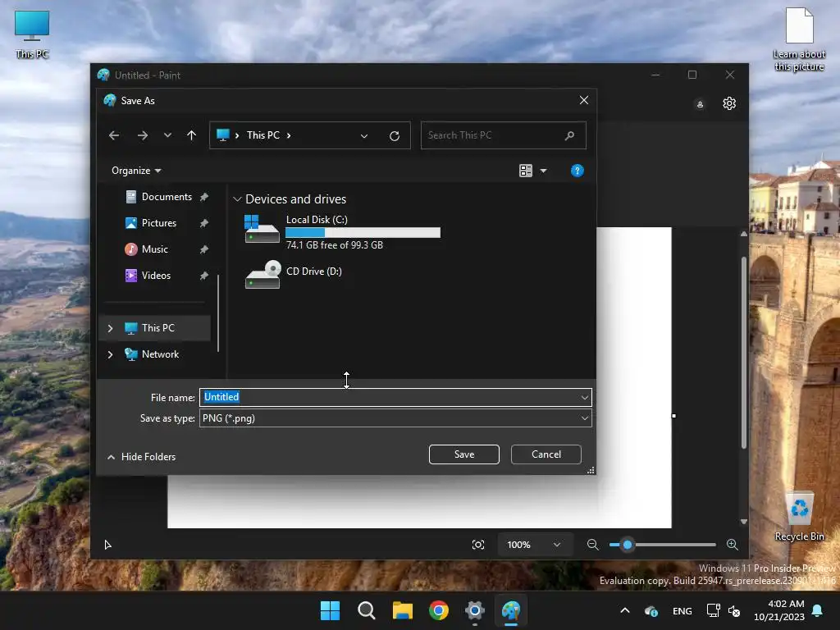840x630 pixels.
Task: Click Paint vertical scrollbar
Action: 743,353
